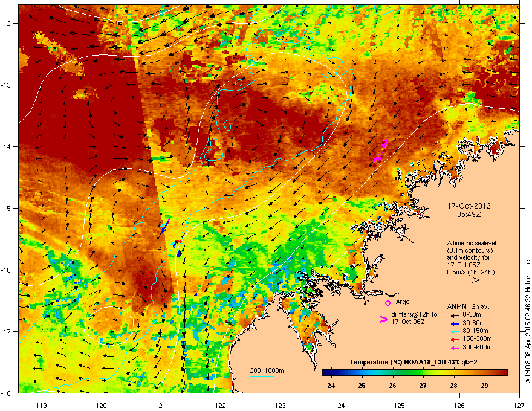Click the cyan 80-150m arrow legend symbol
Viewport: 532px width, 411px height.
click(x=454, y=331)
